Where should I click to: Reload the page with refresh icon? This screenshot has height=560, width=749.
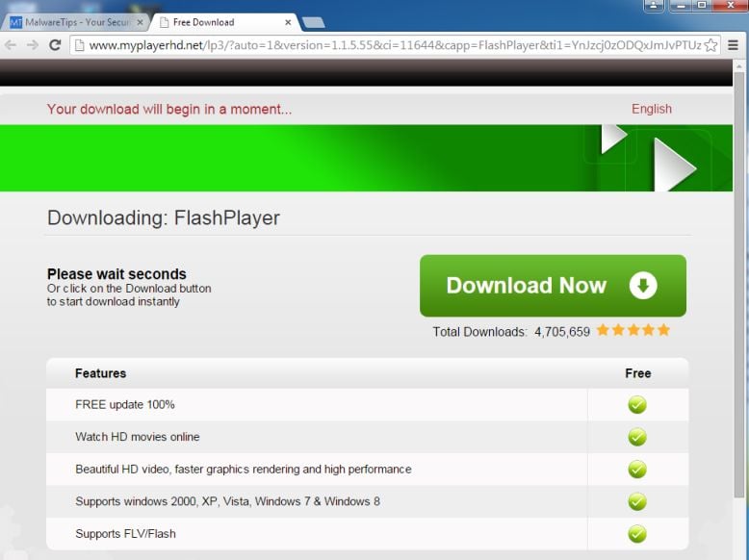coord(55,45)
